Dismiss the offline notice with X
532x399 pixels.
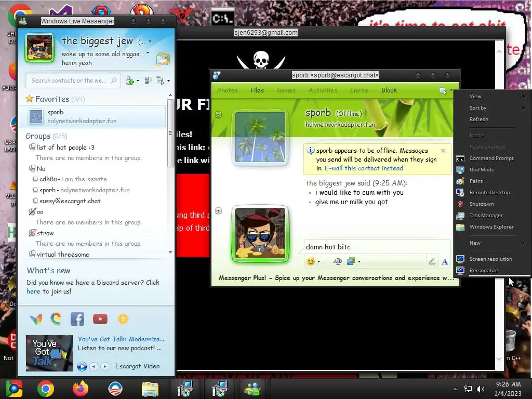click(443, 151)
